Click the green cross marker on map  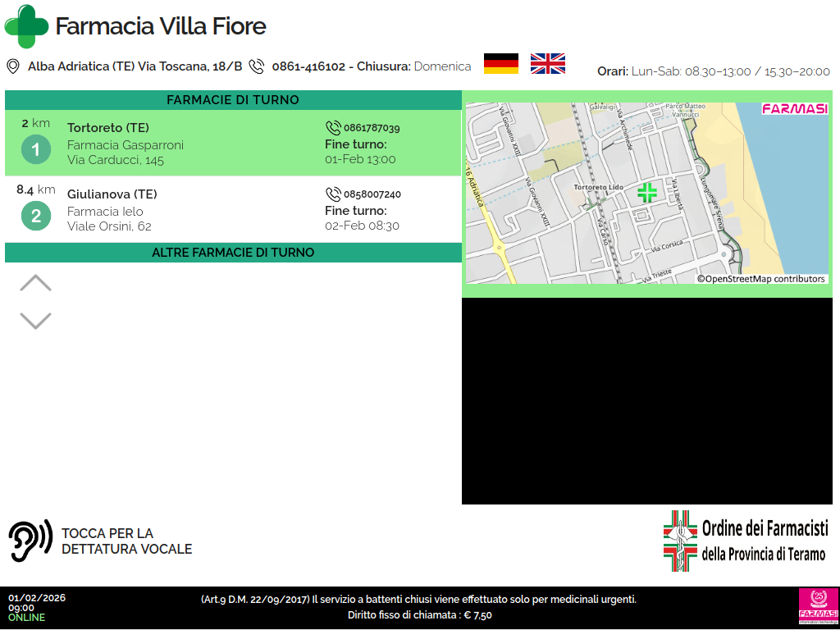647,193
